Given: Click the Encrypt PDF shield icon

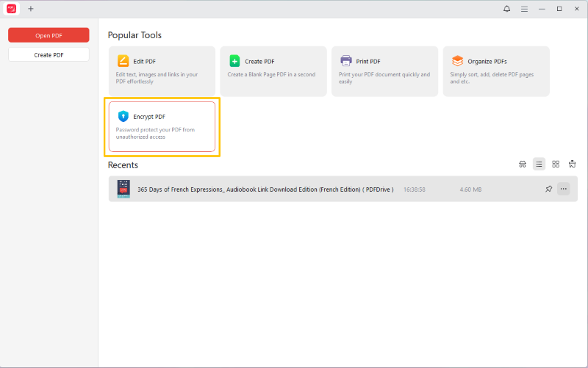Looking at the screenshot, I should 123,116.
